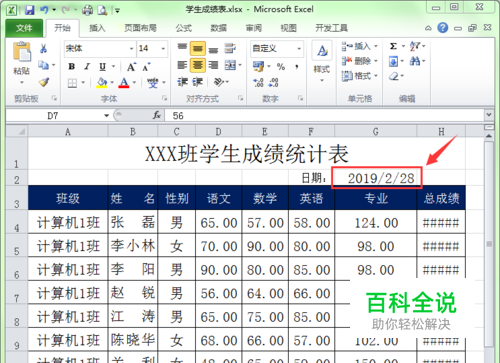Click the Find binoculars icon

click(415, 61)
